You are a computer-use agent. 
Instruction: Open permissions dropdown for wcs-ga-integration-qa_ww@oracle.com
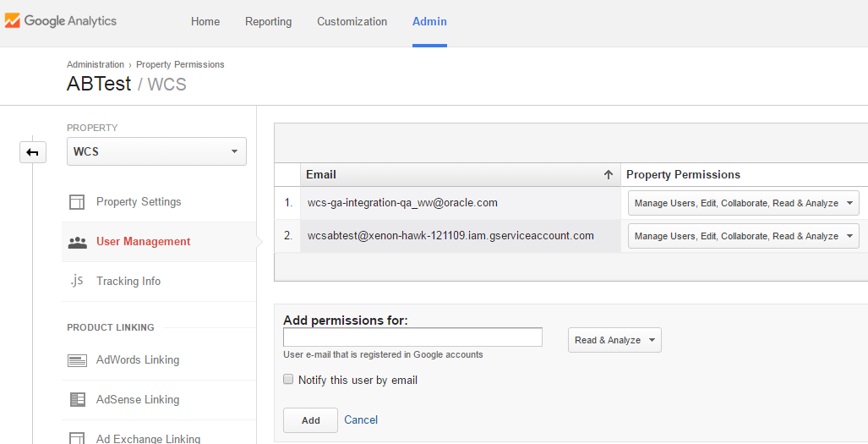tap(744, 203)
